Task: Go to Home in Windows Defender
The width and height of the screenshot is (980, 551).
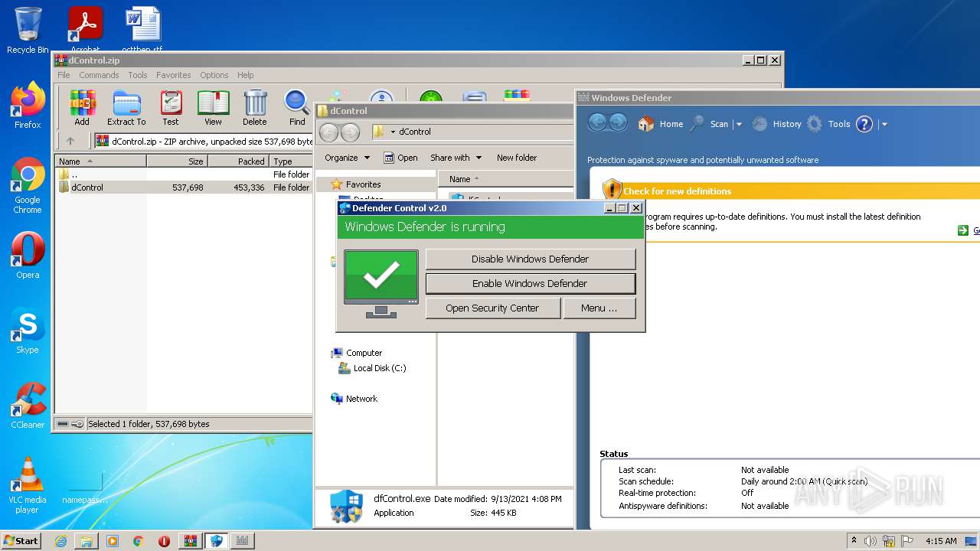Action: (x=660, y=124)
